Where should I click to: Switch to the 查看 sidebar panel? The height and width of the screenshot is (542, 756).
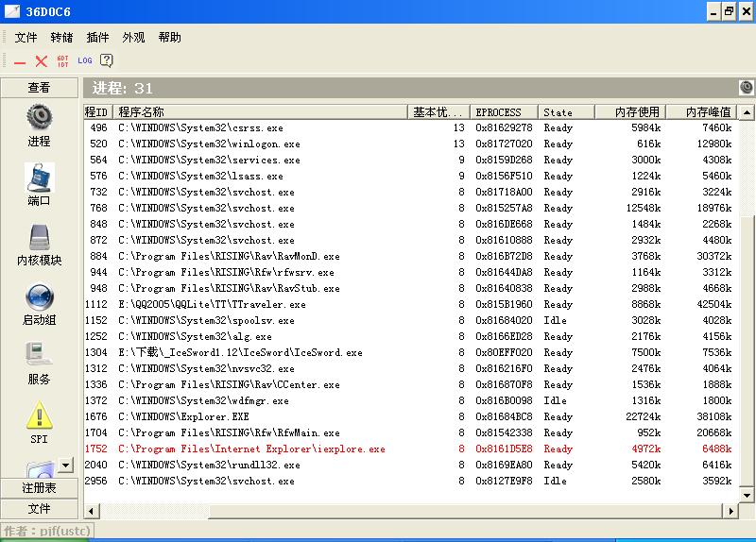(39, 88)
